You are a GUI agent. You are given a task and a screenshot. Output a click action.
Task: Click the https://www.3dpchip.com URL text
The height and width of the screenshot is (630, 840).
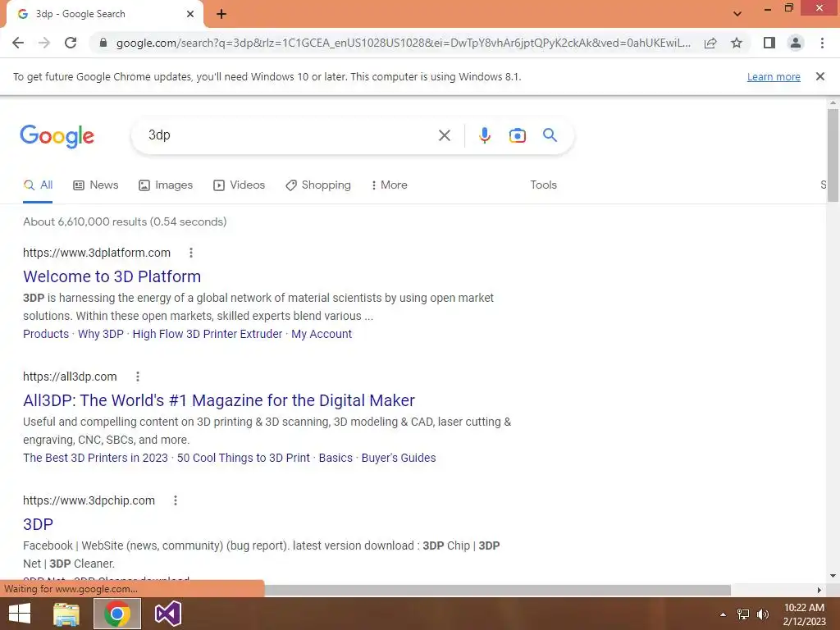point(89,500)
